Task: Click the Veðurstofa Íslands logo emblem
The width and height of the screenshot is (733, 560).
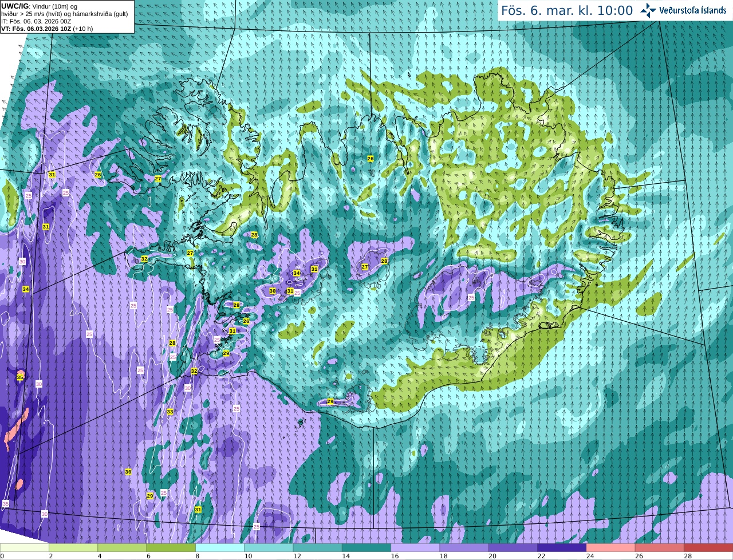Action: [x=648, y=10]
